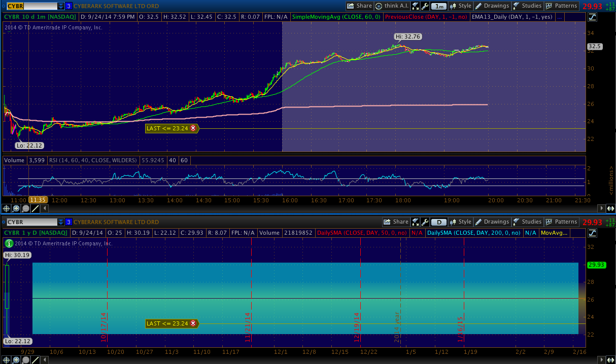Remove the LAST <= 23.24 alert on upper chart
The image size is (616, 364).
[193, 128]
